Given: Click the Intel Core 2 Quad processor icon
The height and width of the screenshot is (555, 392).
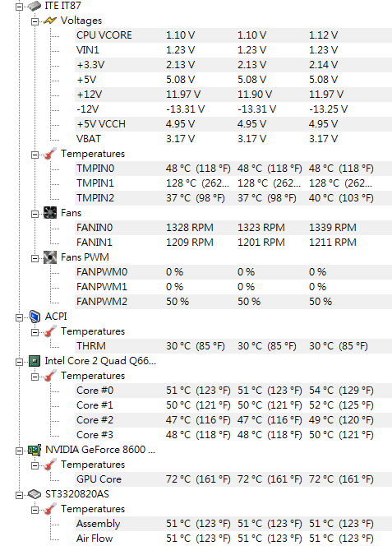Looking at the screenshot, I should (x=35, y=361).
